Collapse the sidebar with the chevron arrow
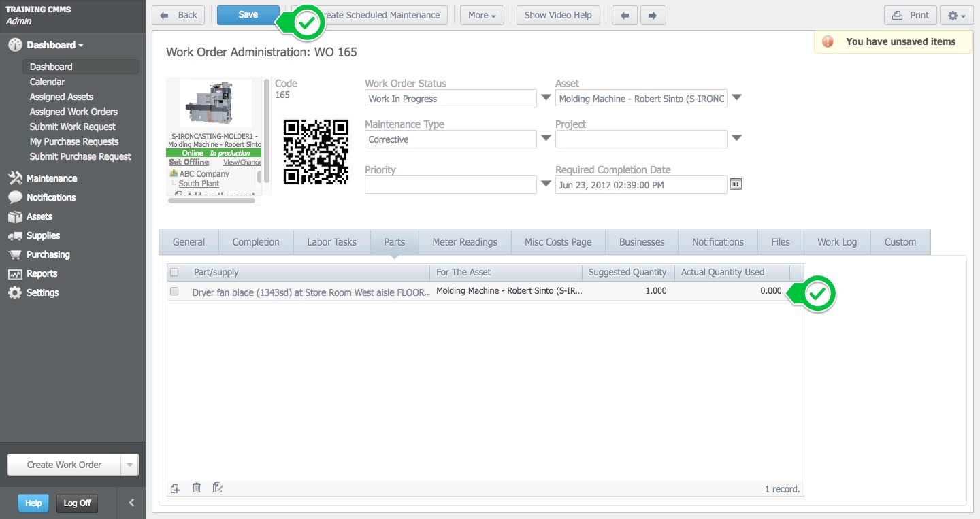This screenshot has width=980, height=519. pyautogui.click(x=131, y=503)
